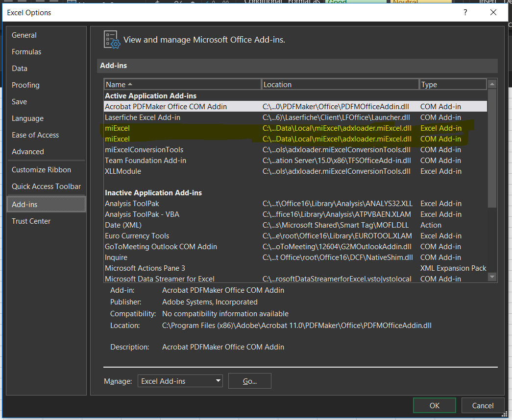Click the Inactive Application Add-ins heading

(153, 192)
